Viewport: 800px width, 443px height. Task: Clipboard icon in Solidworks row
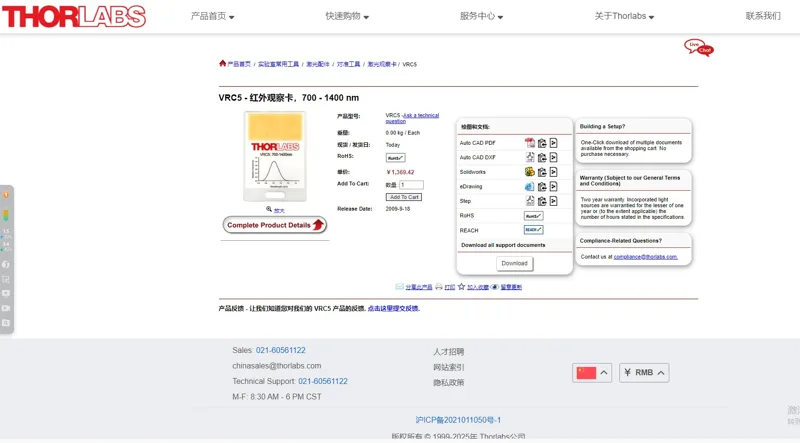click(542, 171)
